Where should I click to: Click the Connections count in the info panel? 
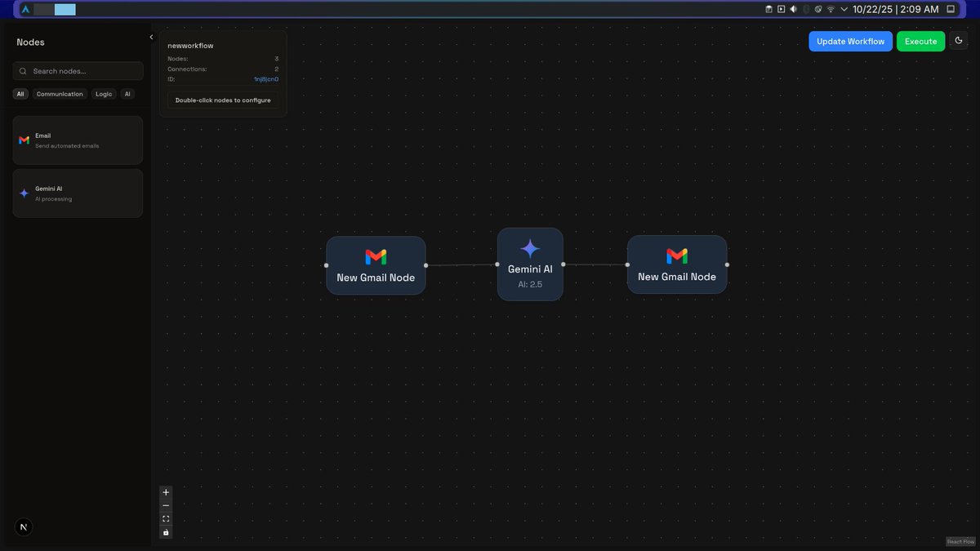click(x=277, y=69)
